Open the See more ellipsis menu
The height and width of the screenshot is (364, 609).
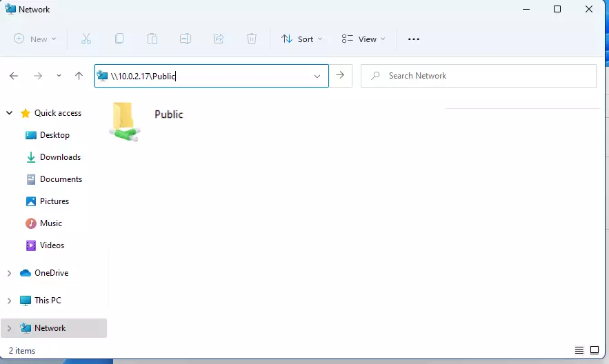pyautogui.click(x=414, y=39)
